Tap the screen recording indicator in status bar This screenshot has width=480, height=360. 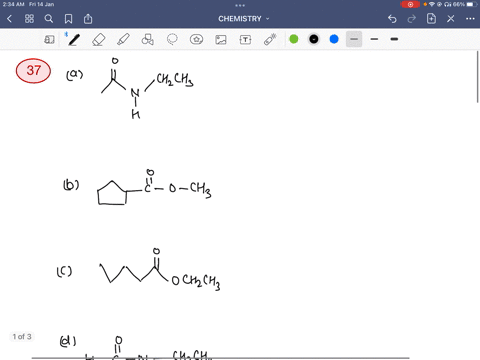(410, 4)
